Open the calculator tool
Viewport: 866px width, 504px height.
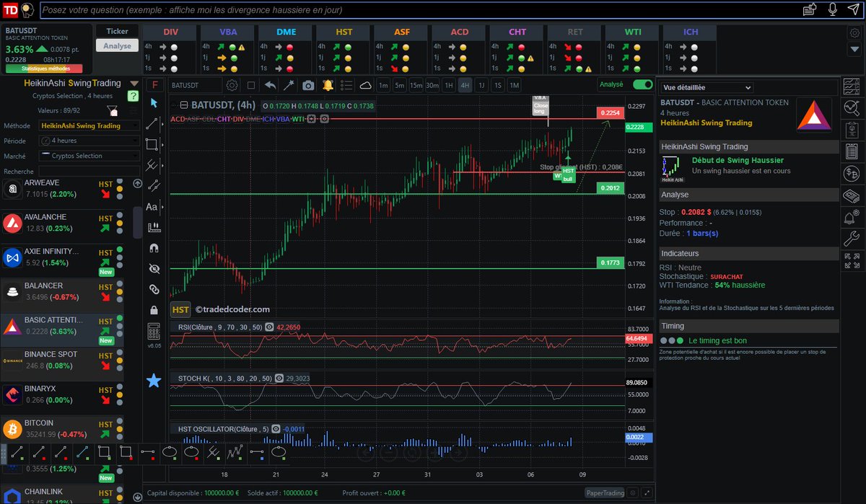[x=154, y=332]
